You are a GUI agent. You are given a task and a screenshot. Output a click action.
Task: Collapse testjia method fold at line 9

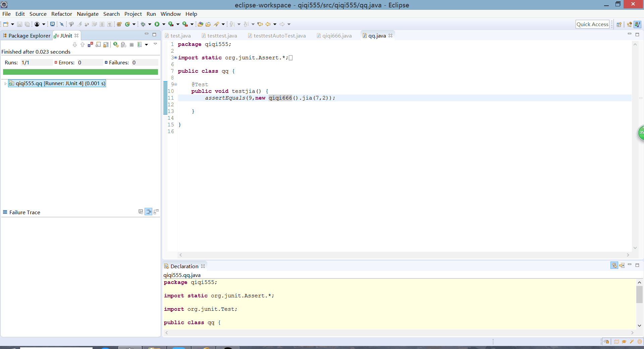pyautogui.click(x=175, y=84)
